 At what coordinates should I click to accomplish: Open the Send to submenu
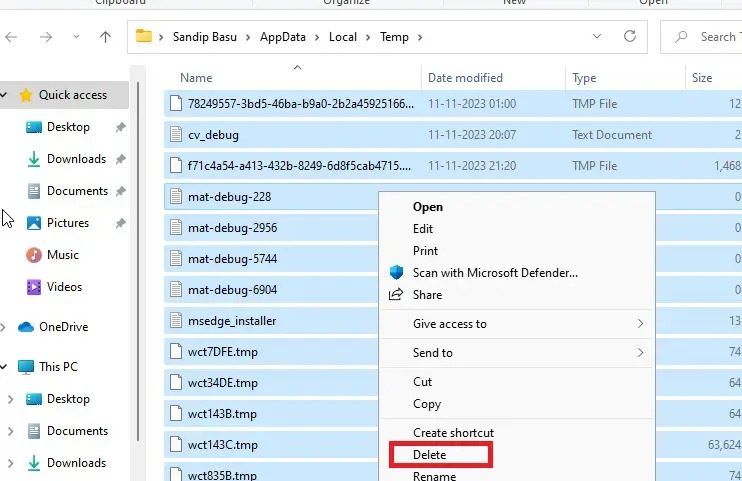click(x=517, y=353)
